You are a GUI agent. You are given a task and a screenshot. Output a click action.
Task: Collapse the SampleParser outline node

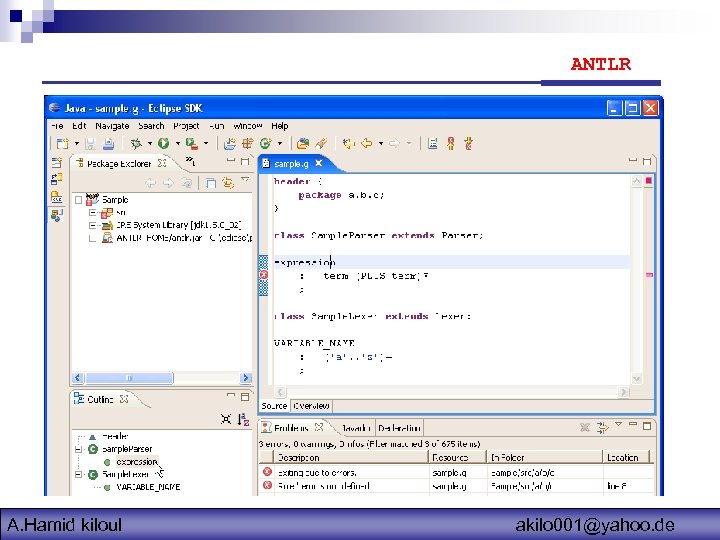79,449
